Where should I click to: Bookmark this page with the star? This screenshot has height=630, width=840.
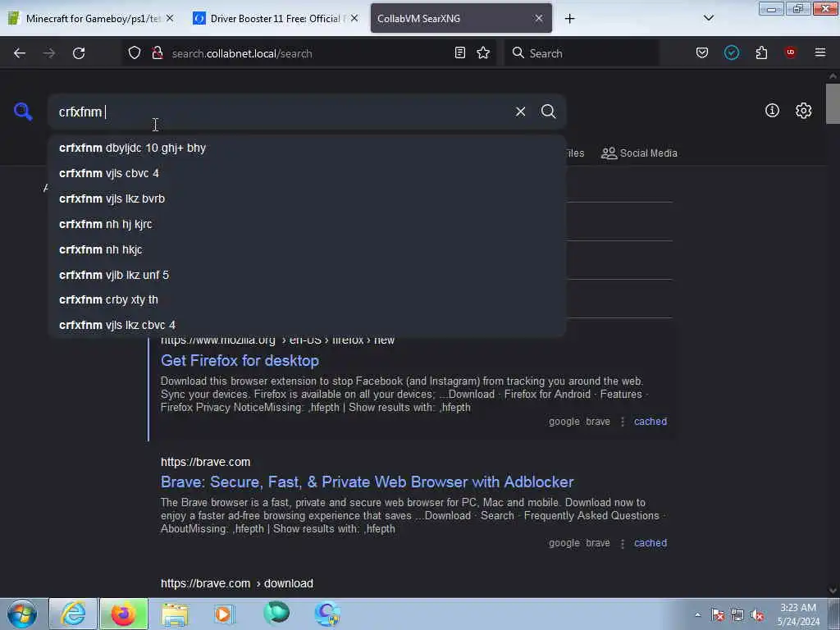pos(483,52)
